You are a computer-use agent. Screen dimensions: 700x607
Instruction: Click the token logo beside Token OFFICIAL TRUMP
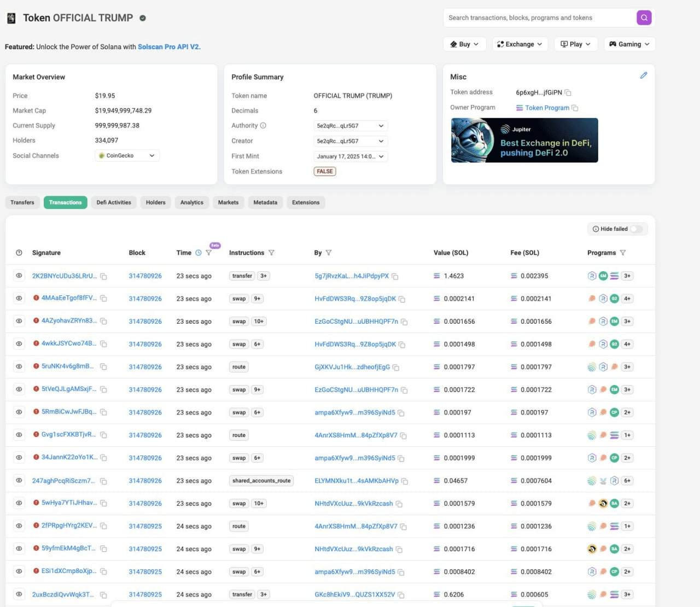click(11, 18)
